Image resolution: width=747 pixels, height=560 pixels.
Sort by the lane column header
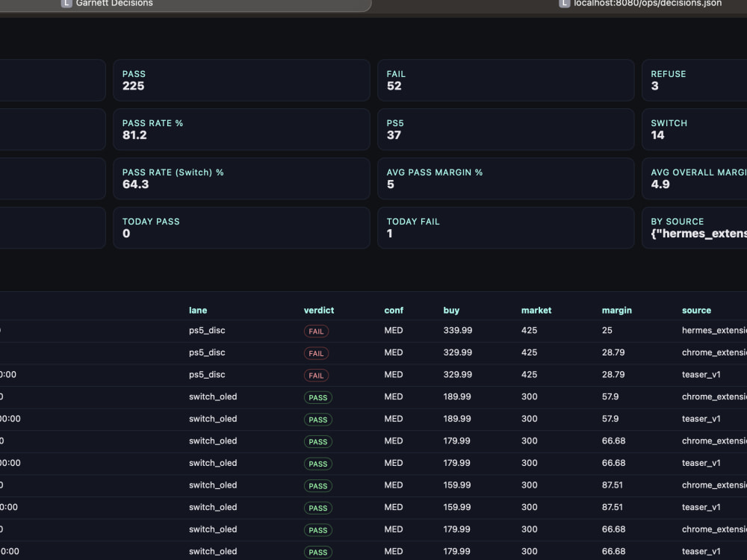click(198, 311)
